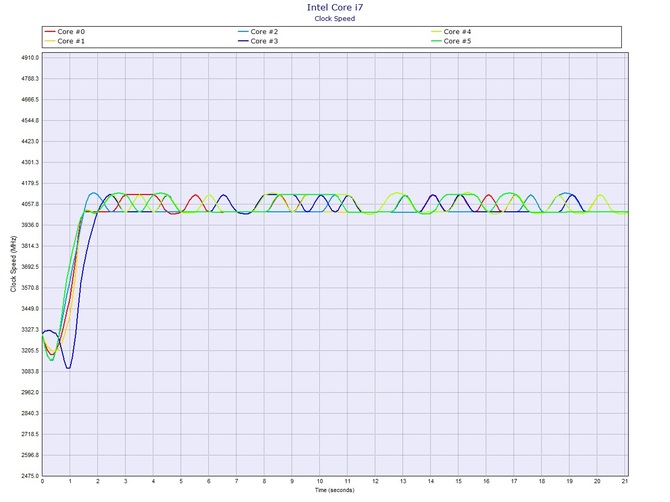
Task: Click the 3936.0 y-axis value
Action: [30, 225]
